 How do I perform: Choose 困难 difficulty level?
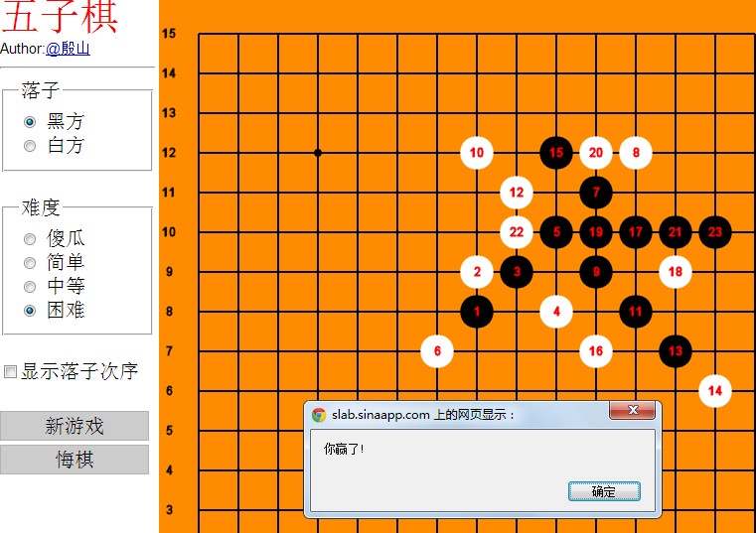click(30, 311)
